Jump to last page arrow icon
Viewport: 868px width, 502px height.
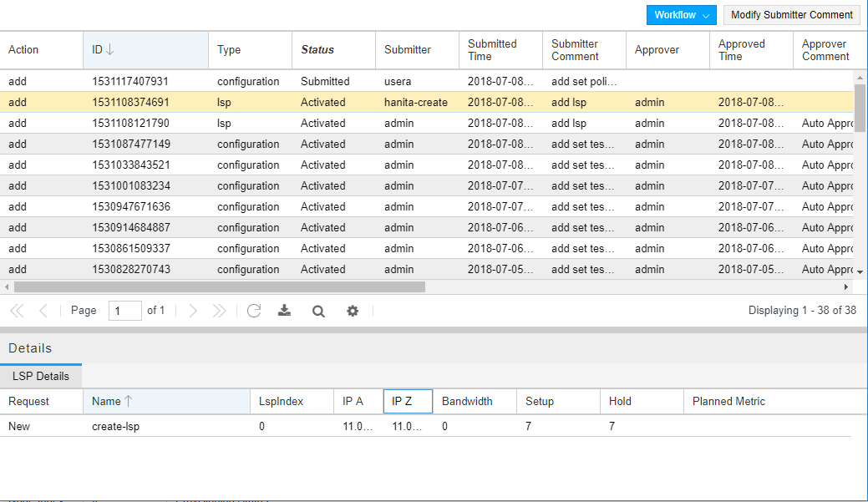(x=219, y=311)
